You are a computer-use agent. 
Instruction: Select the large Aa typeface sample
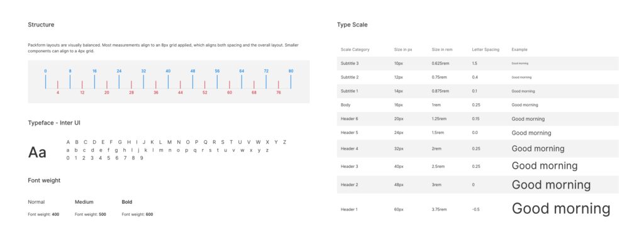[x=37, y=152]
